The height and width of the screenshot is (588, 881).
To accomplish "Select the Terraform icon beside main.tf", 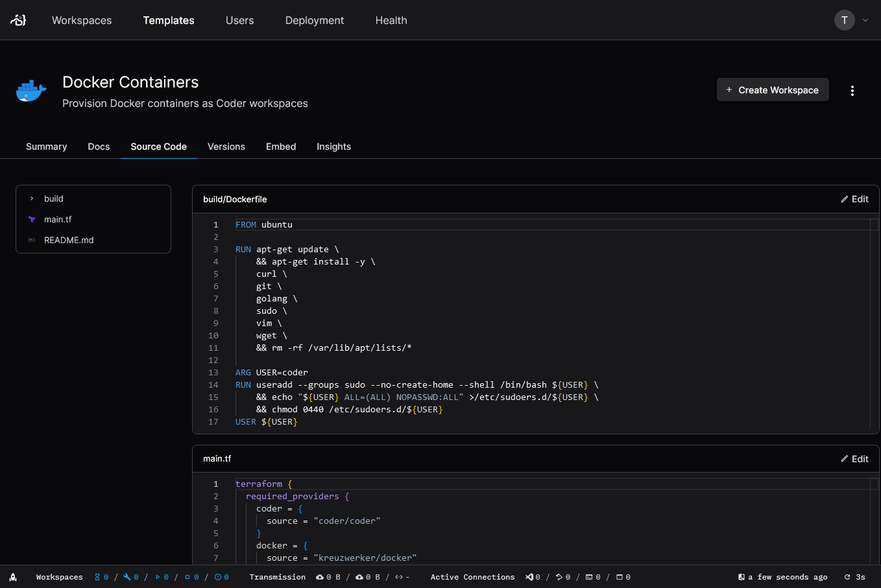I will (33, 219).
